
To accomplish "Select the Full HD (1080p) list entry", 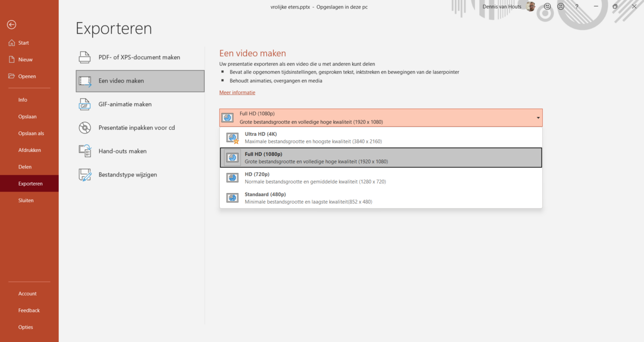I will point(352,157).
